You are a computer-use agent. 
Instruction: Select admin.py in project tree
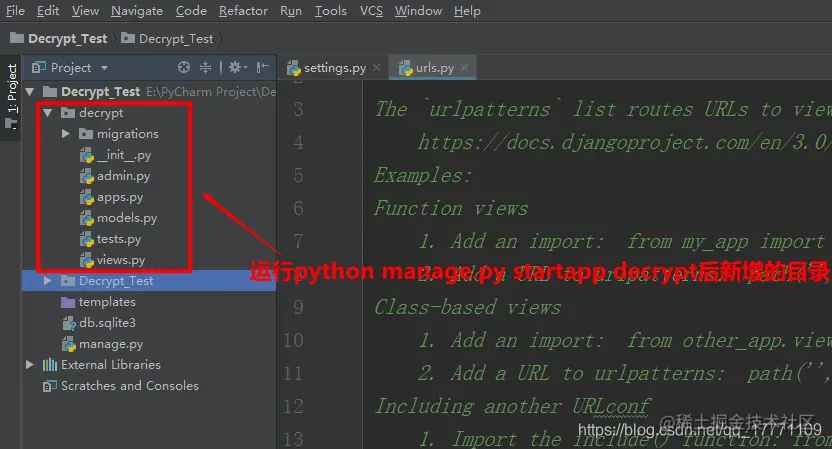[123, 176]
